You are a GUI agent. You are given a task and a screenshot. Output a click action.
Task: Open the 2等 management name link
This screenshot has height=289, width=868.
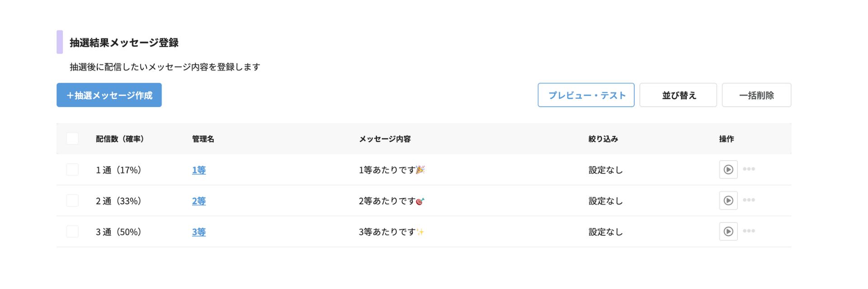(x=199, y=201)
